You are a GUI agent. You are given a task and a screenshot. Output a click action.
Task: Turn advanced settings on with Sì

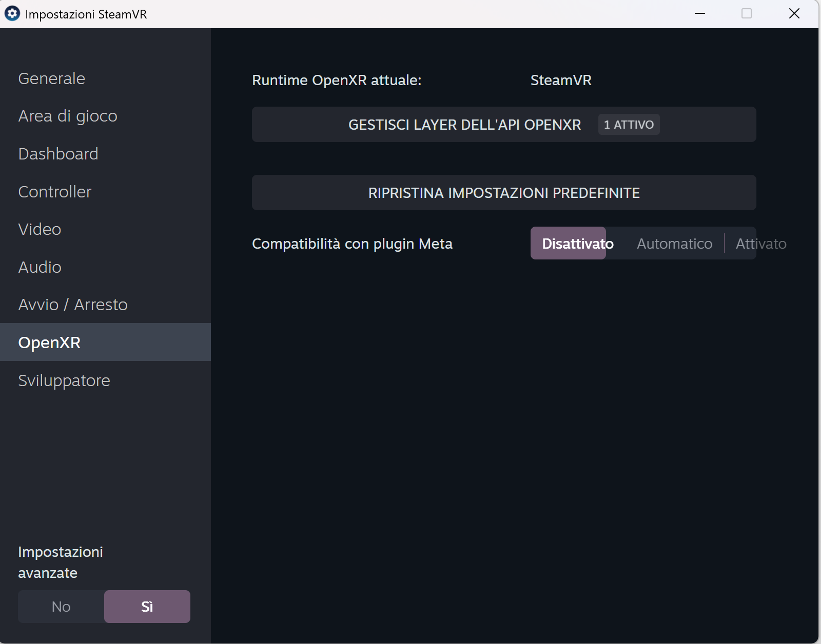(147, 607)
